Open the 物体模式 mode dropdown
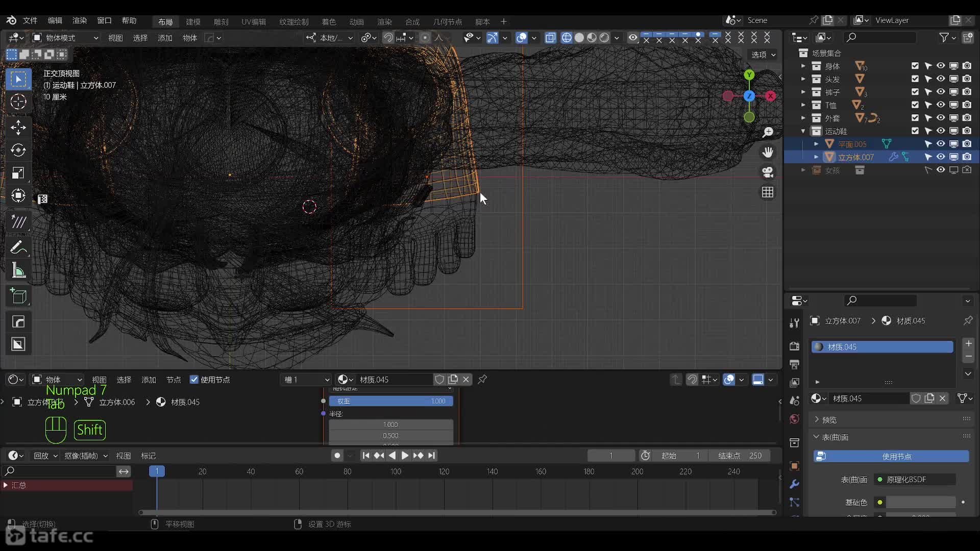This screenshot has height=551, width=980. click(x=65, y=38)
